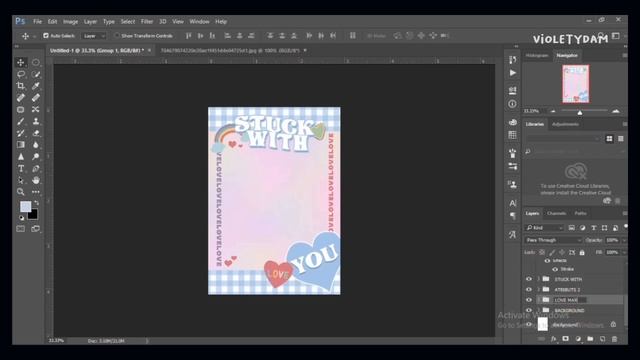640x360 pixels.
Task: Select the Zoom tool in toolbox
Action: (x=20, y=191)
